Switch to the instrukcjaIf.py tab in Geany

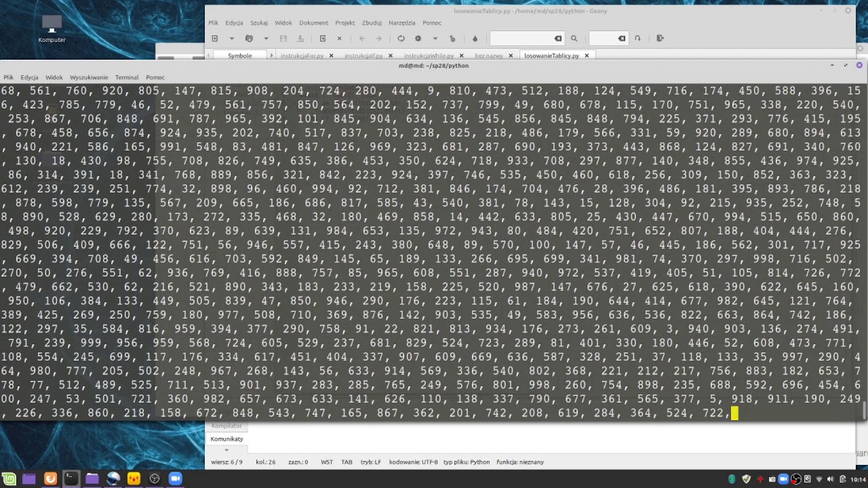coord(363,56)
